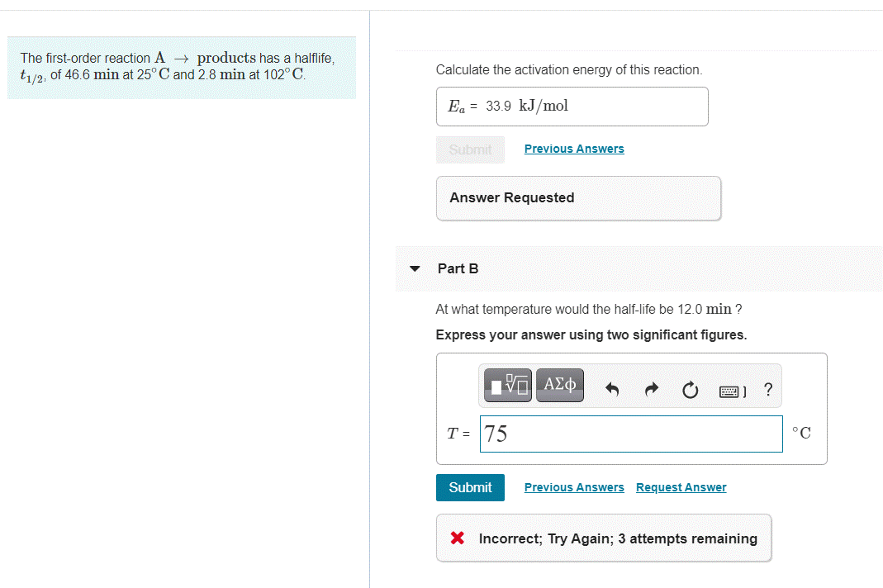Open the math templates palette

tap(506, 384)
